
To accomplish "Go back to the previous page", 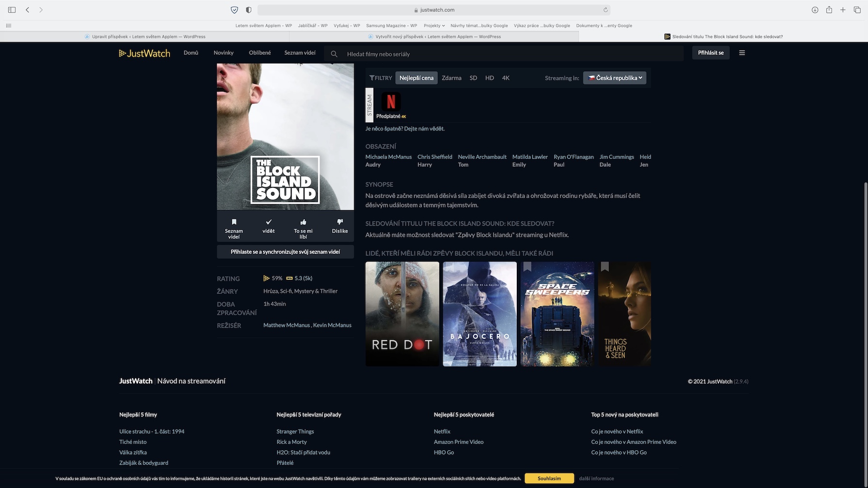I will (x=28, y=10).
